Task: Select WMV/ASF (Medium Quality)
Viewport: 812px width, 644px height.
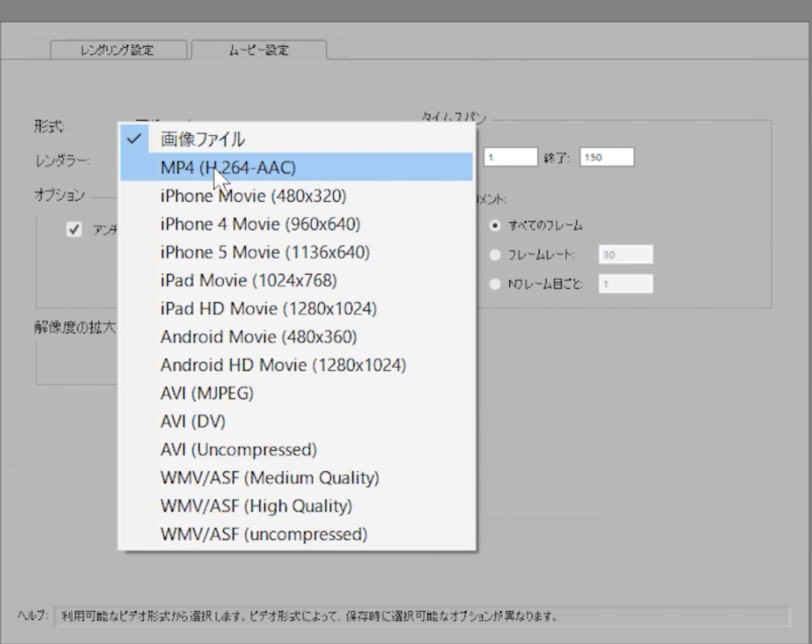Action: point(269,477)
